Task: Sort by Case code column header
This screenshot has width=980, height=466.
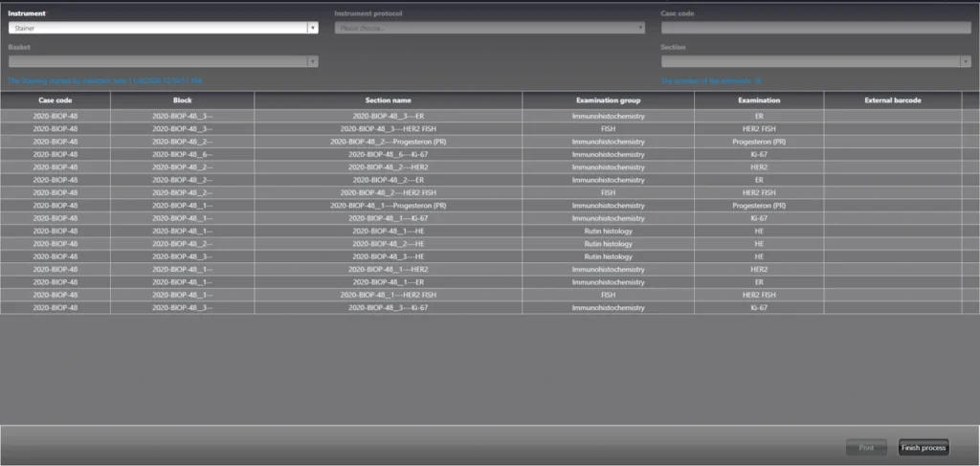Action: point(55,100)
